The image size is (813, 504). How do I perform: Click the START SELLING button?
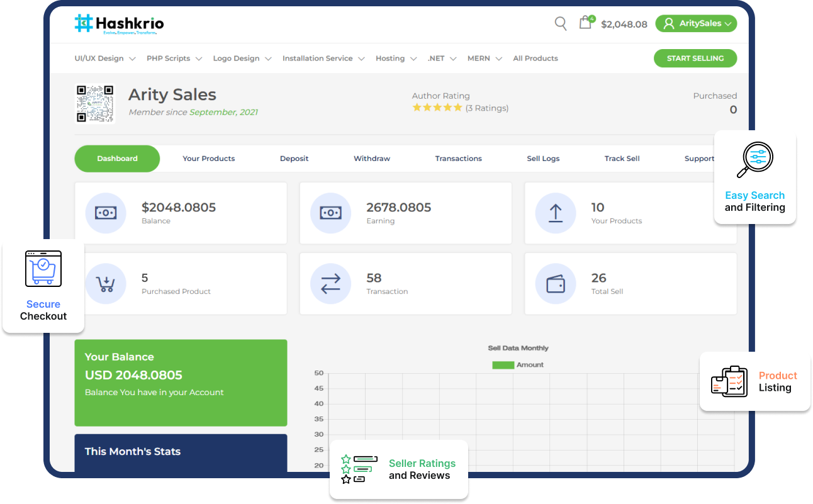(x=695, y=59)
